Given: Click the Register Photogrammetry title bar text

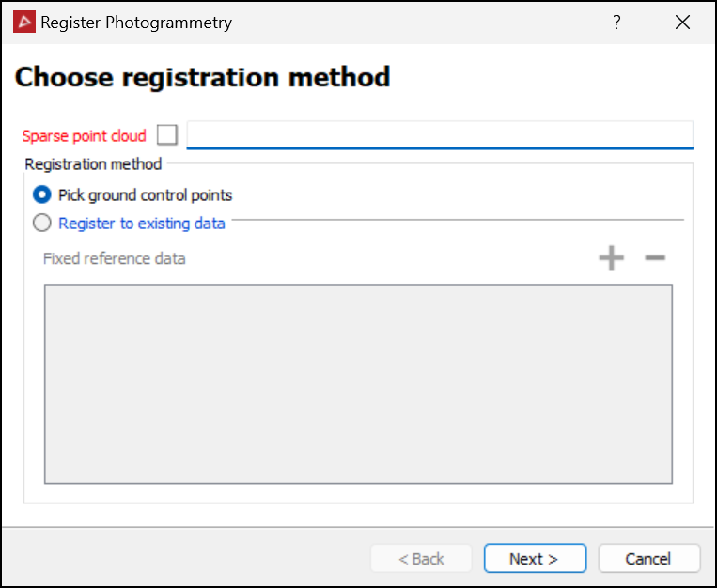Looking at the screenshot, I should click(136, 23).
